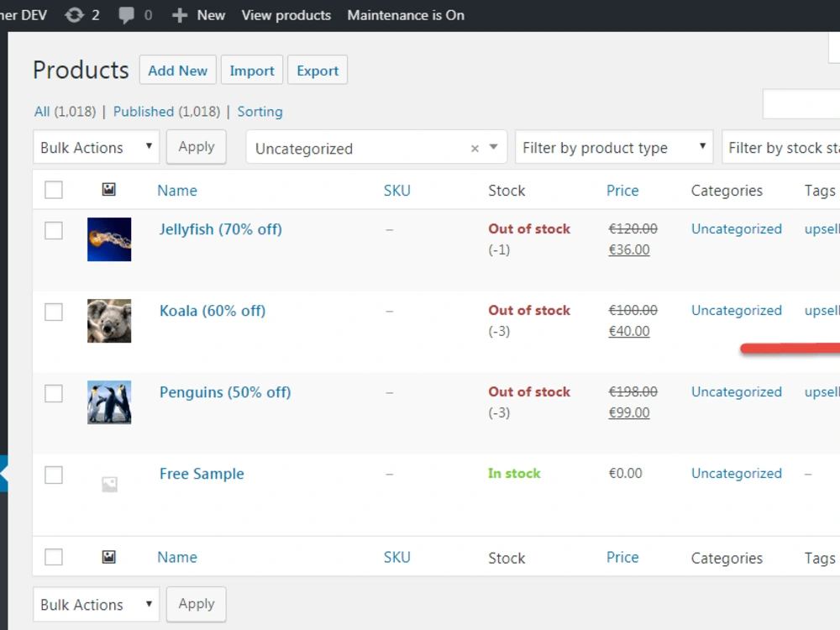Select all products using footer checkbox

[54, 557]
